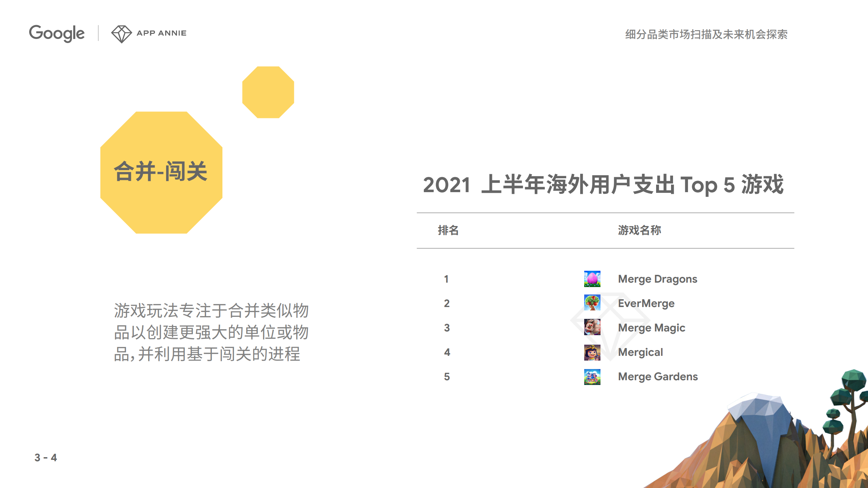Click the 2021 Top 5 heading

[x=603, y=185]
